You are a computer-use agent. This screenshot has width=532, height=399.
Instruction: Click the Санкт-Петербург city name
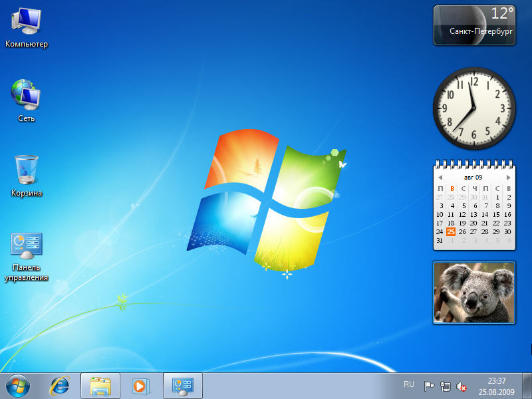[481, 31]
